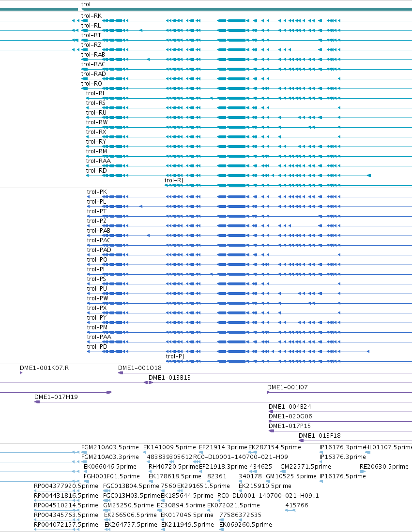Select EST RP004377920.5prime label

(x=66, y=486)
